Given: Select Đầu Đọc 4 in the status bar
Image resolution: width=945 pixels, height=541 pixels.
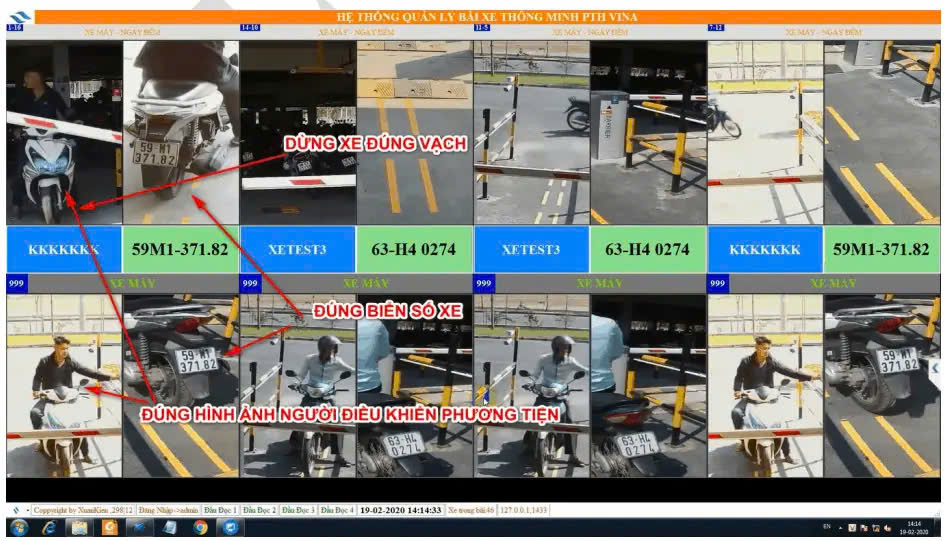Looking at the screenshot, I should click(338, 510).
